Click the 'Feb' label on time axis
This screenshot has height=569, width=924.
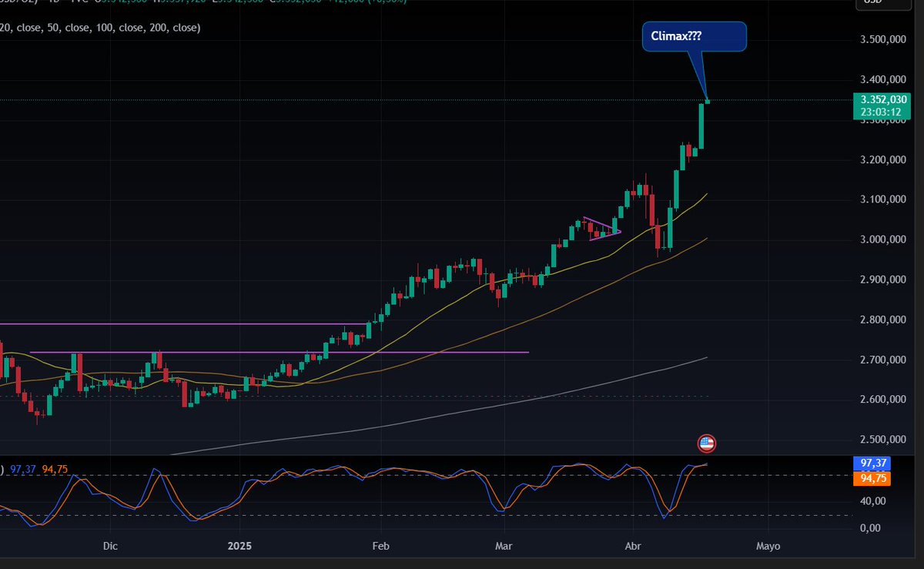[x=380, y=546]
